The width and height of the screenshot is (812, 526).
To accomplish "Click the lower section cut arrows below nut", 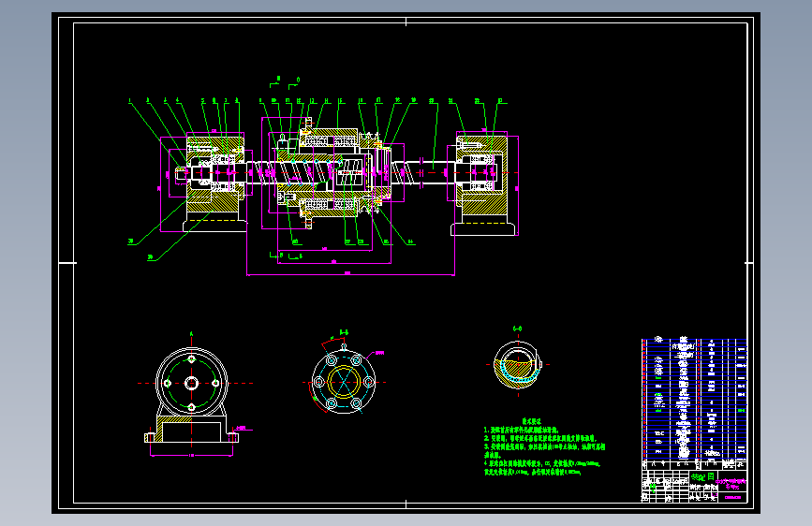I will tap(287, 256).
